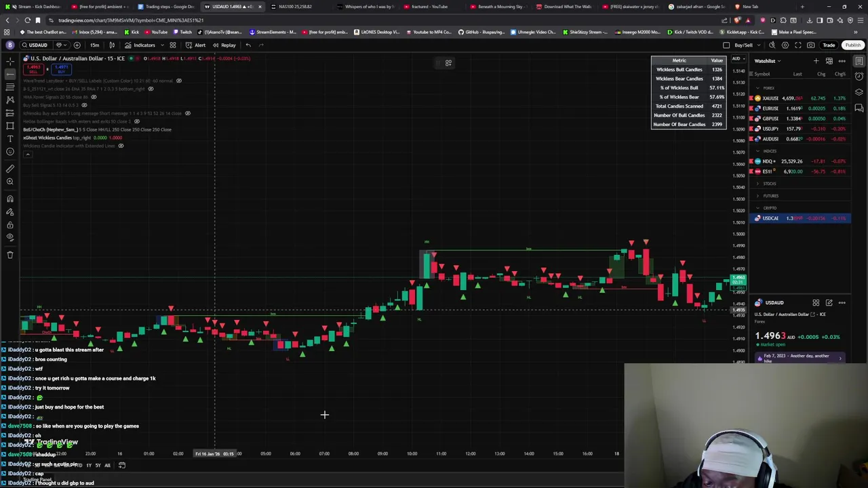The height and width of the screenshot is (488, 868).
Task: Open the Indicators dialog
Action: tap(140, 45)
